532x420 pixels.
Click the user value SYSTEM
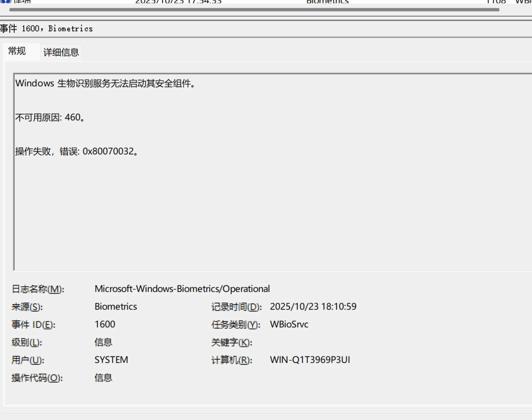point(112,360)
